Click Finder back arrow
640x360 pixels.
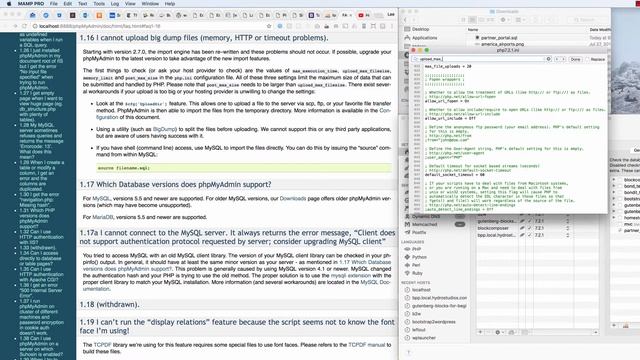(x=405, y=20)
